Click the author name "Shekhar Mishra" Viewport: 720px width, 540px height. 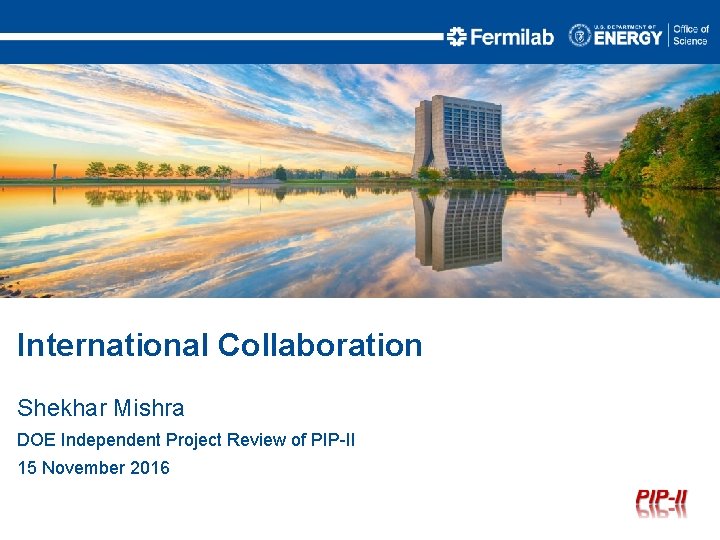pyautogui.click(x=101, y=408)
